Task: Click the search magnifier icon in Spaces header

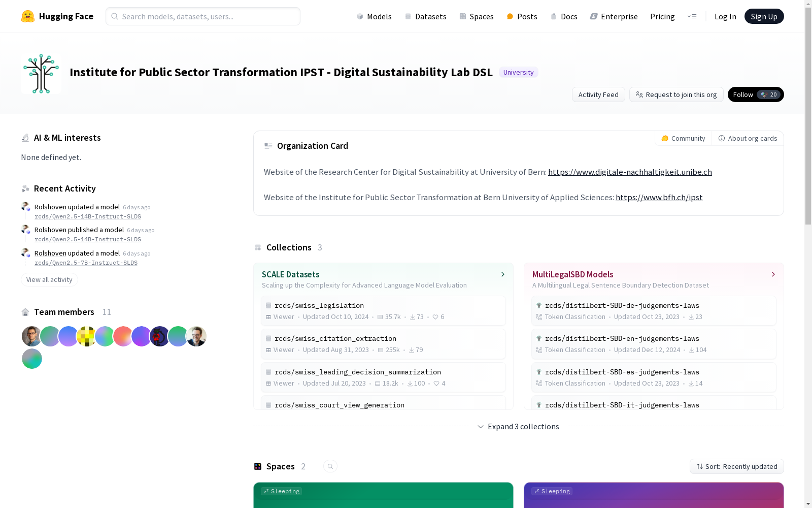Action: coord(330,466)
